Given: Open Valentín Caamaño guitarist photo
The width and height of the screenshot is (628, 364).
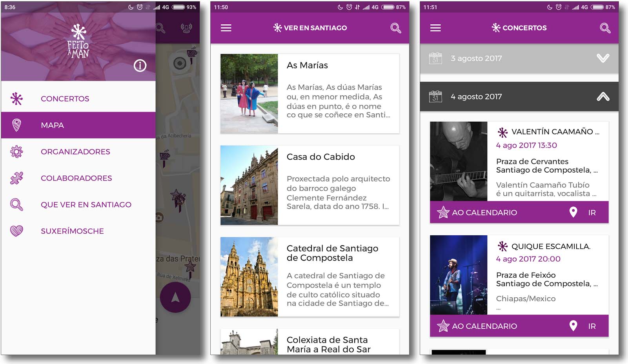Looking at the screenshot, I should click(x=459, y=162).
